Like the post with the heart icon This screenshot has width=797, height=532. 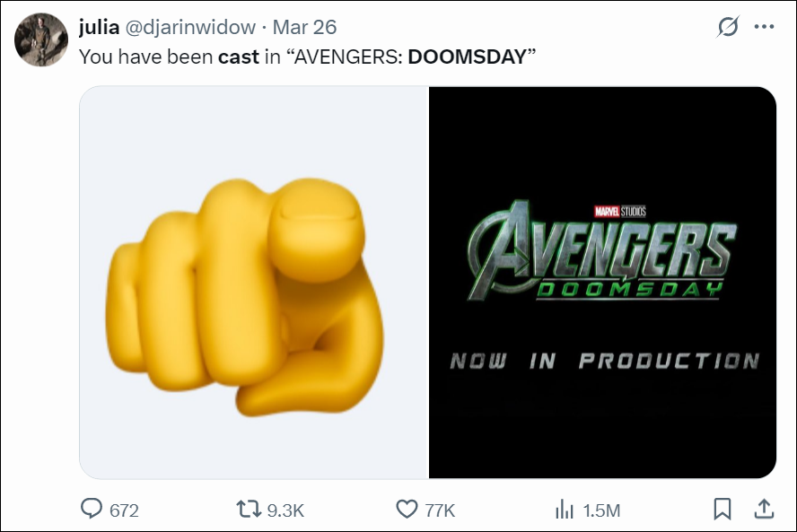point(407,510)
